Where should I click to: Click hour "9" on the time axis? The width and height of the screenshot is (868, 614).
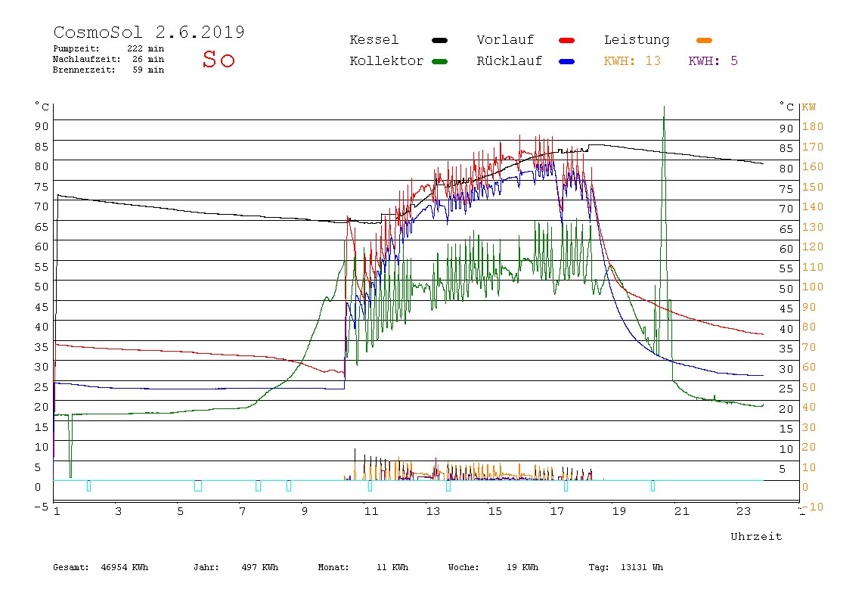click(x=305, y=511)
